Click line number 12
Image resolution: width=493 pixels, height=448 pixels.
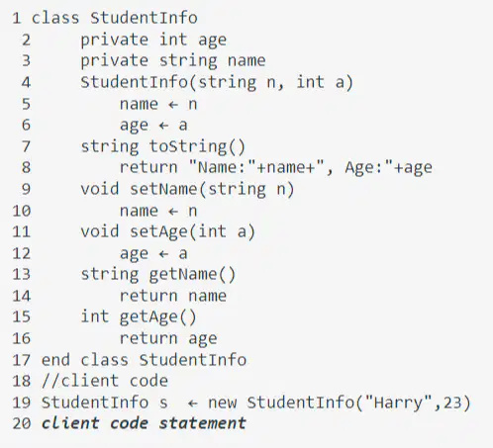[x=22, y=253]
